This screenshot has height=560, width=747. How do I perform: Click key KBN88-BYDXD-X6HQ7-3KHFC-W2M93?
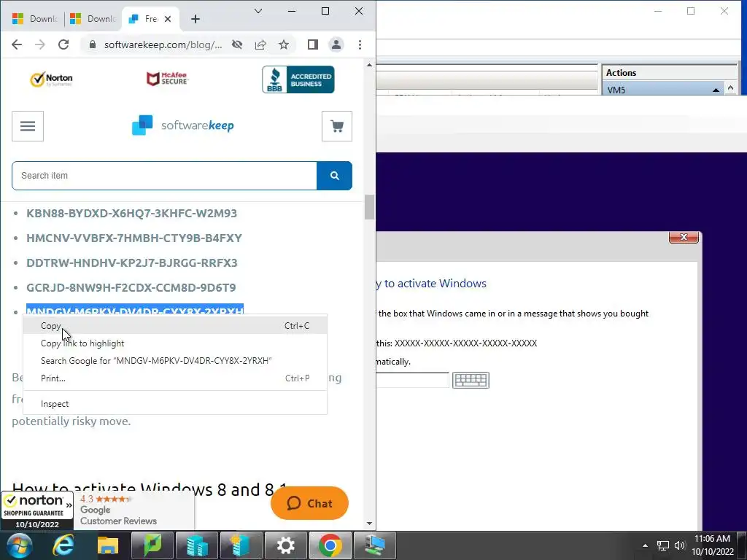click(131, 214)
